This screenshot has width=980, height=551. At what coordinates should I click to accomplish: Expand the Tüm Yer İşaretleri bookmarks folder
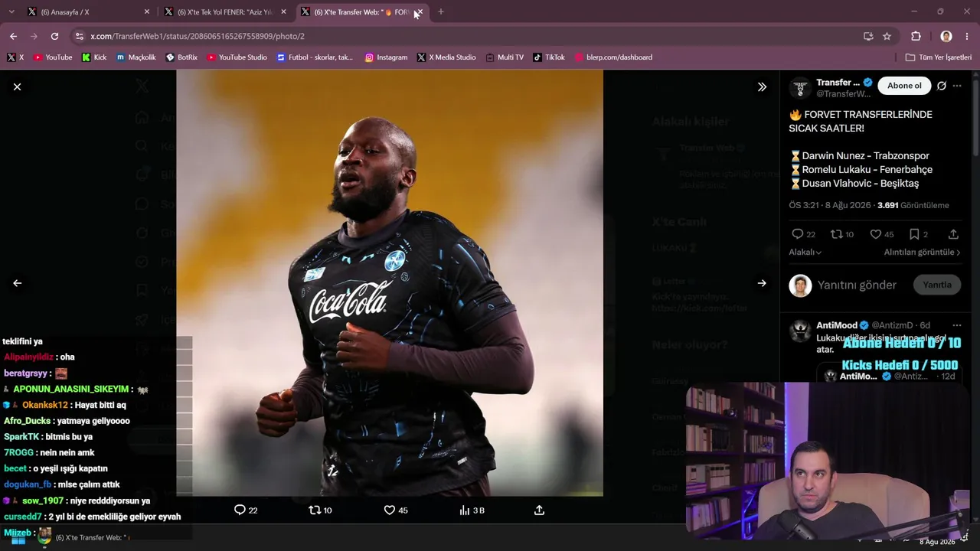click(938, 57)
